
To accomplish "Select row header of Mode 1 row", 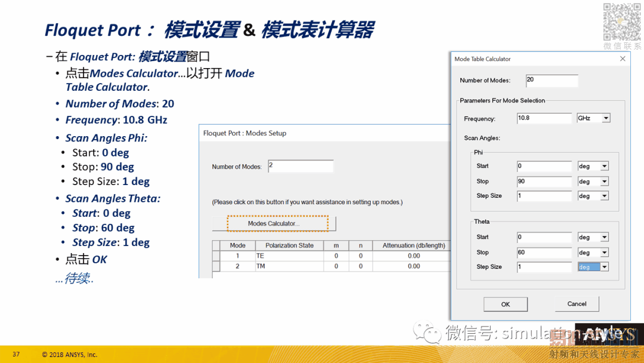I will tap(216, 256).
